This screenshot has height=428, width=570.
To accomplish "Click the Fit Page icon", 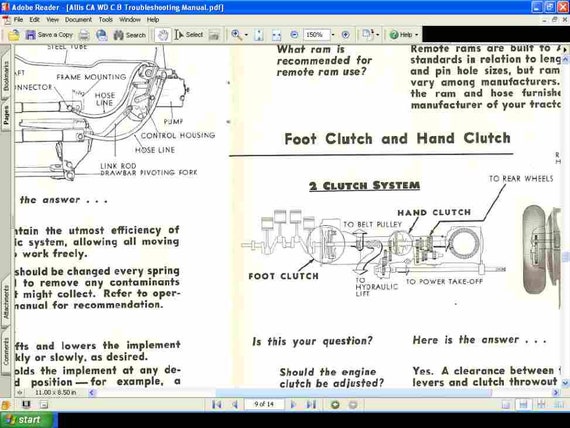I will (x=259, y=35).
